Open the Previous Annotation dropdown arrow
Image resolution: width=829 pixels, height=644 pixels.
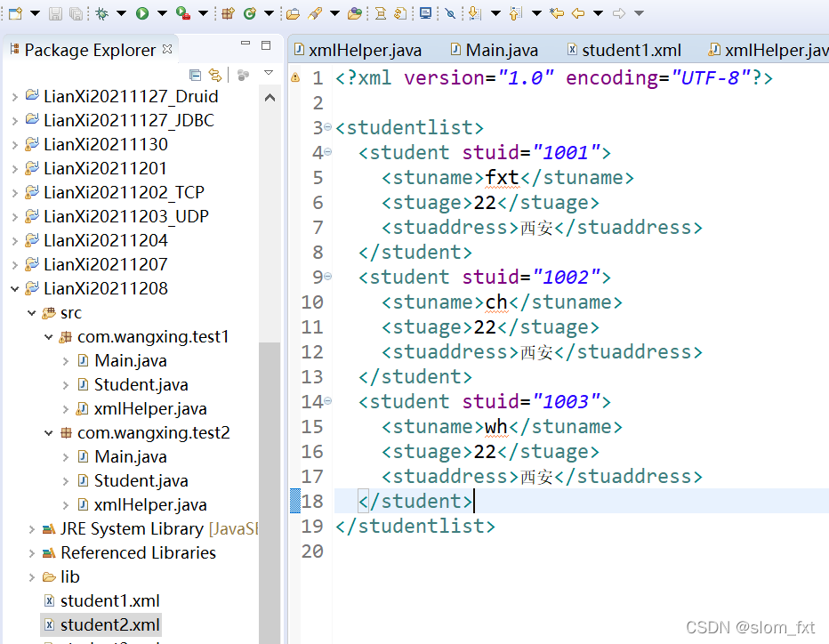coord(536,13)
